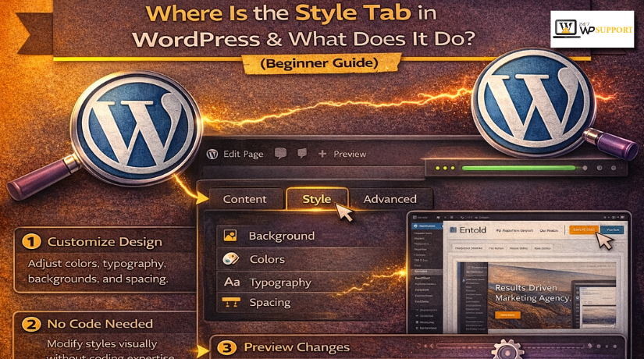Click the first speech bubble comment icon
This screenshot has width=644, height=359.
pyautogui.click(x=280, y=154)
